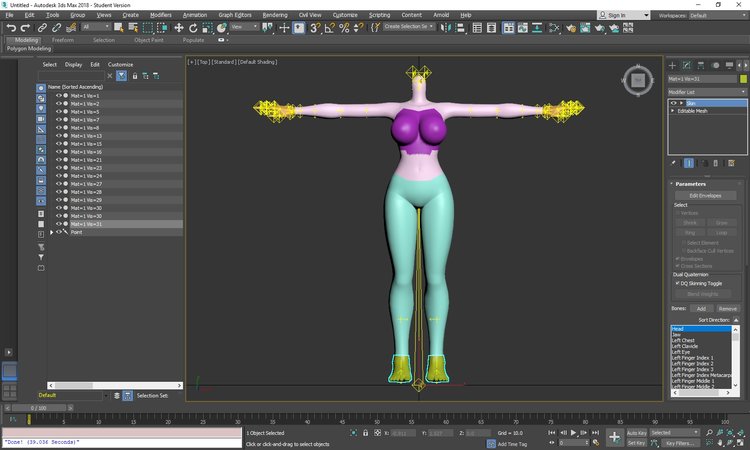Toggle the Set Key button
This screenshot has width=750, height=450.
pyautogui.click(x=636, y=443)
